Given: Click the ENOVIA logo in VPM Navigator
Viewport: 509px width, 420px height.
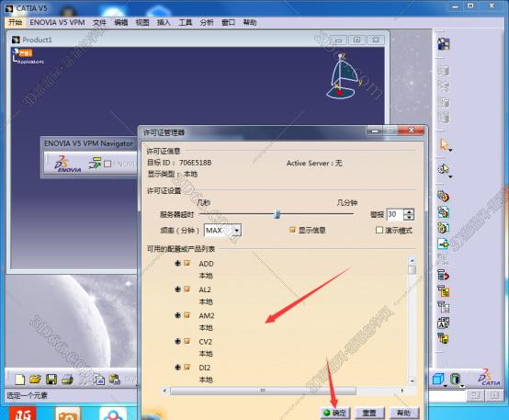Looking at the screenshot, I should tap(67, 164).
